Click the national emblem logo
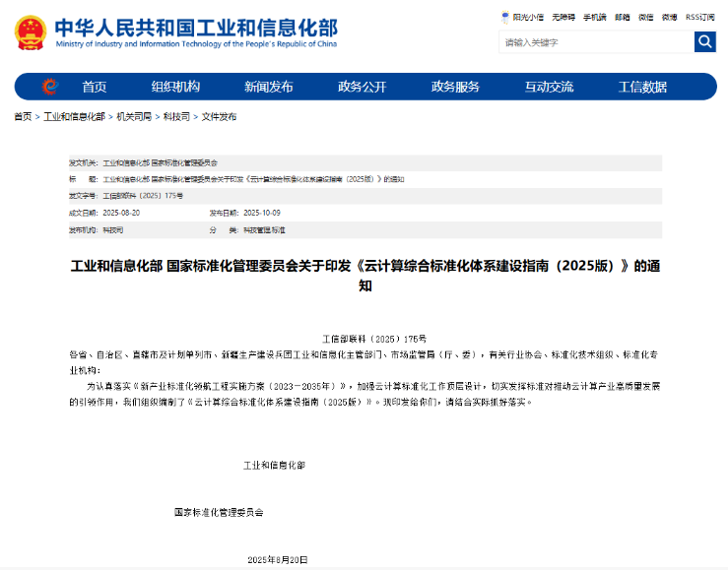 31,31
